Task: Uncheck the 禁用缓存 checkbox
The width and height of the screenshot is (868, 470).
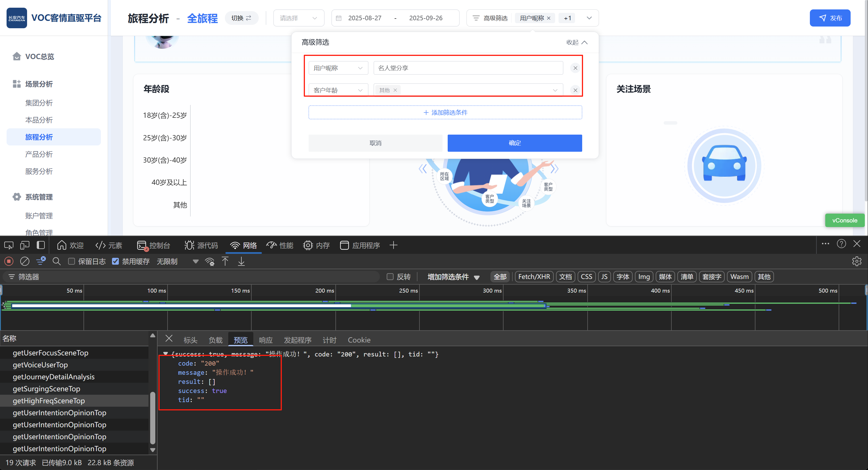Action: 115,261
